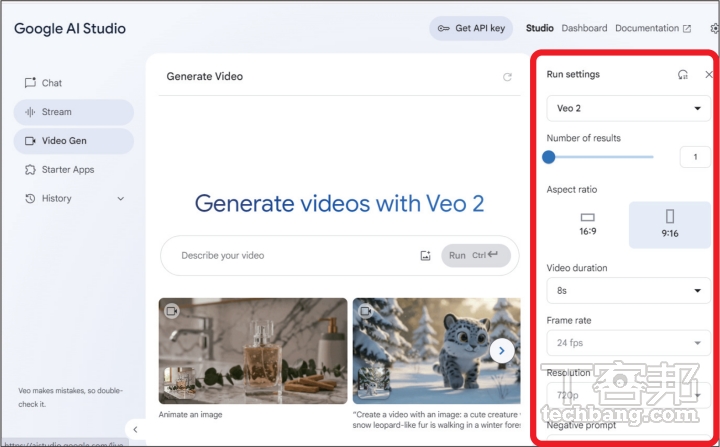Click the Chat speech bubble icon
This screenshot has width=720, height=447.
coord(30,83)
